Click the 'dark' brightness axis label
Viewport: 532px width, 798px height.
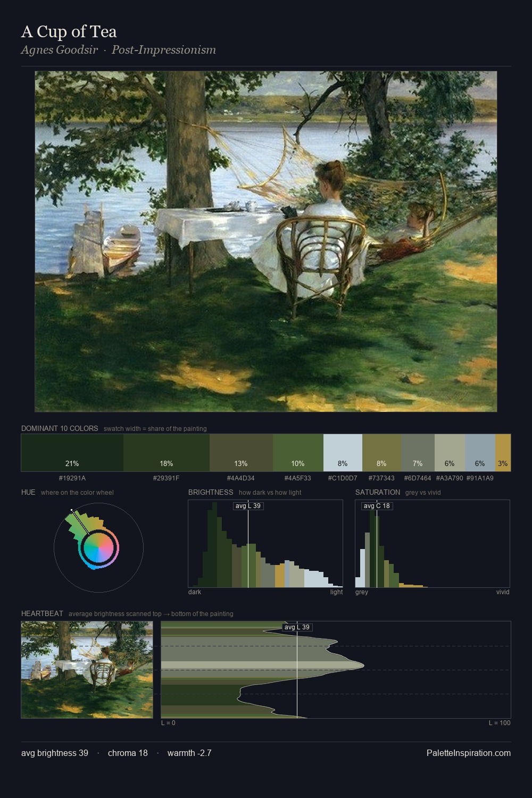(195, 592)
